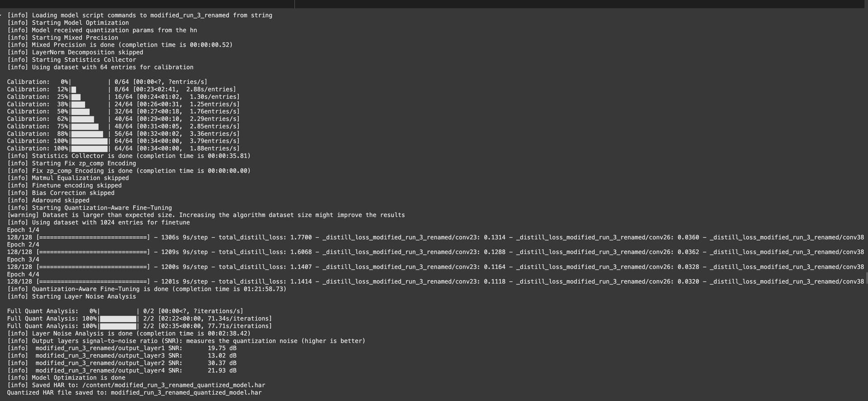Click the 'Epoch 3/4' label
This screenshot has height=401, width=868.
pyautogui.click(x=23, y=260)
